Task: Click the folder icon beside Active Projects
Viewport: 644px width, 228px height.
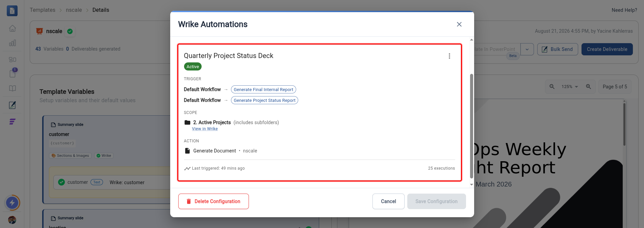Action: point(187,122)
